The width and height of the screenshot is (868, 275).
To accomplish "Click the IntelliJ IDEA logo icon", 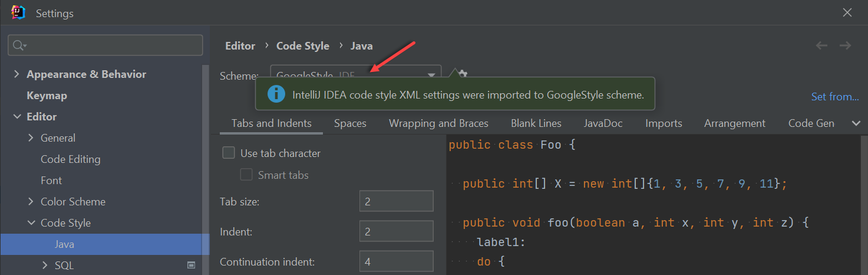I will 18,12.
